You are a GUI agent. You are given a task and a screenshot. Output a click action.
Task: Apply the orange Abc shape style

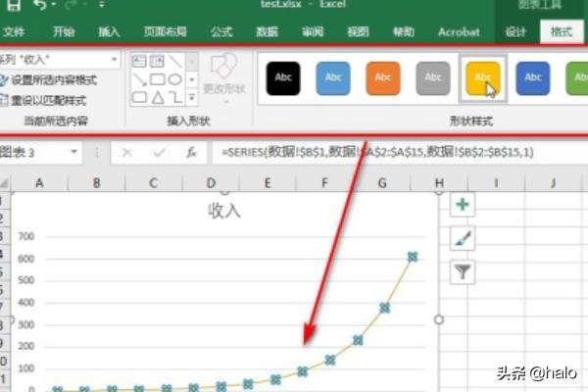point(383,78)
